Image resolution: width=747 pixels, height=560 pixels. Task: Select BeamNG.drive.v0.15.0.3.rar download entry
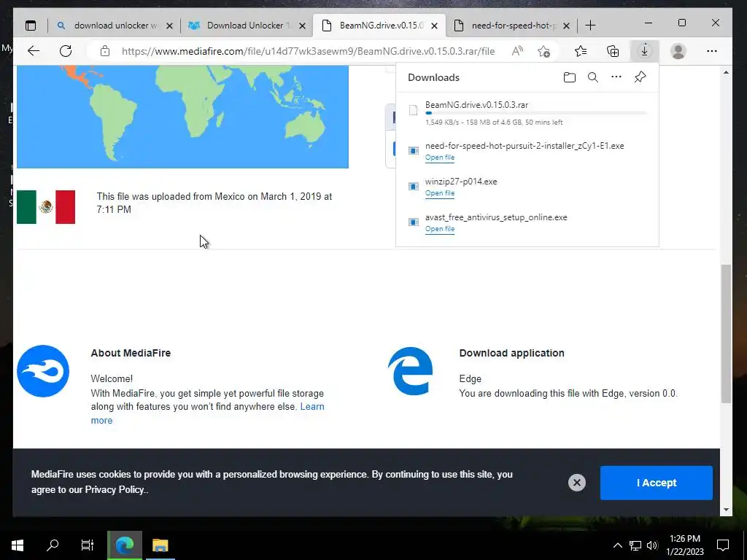tap(527, 113)
